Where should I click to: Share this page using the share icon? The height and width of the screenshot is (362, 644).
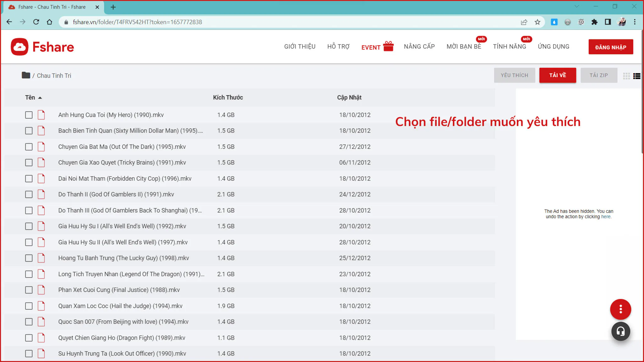click(524, 22)
